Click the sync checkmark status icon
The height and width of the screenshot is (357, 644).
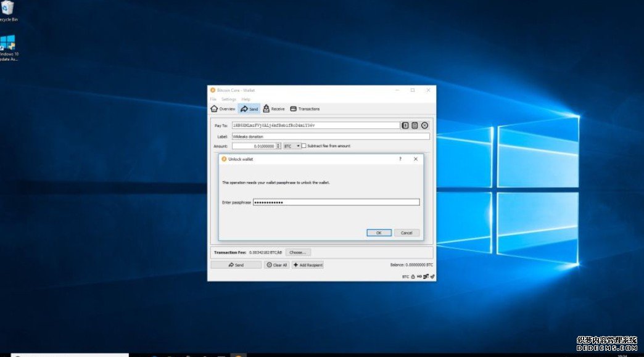432,277
